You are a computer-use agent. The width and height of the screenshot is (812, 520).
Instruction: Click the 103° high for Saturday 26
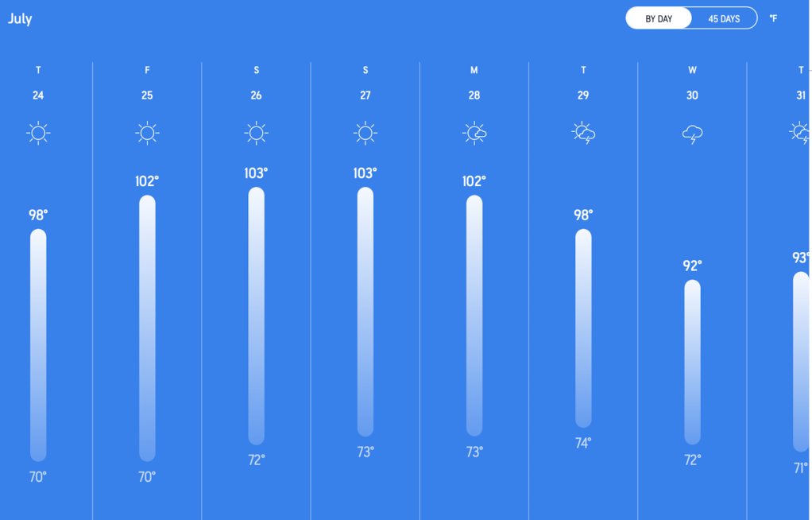click(x=256, y=173)
